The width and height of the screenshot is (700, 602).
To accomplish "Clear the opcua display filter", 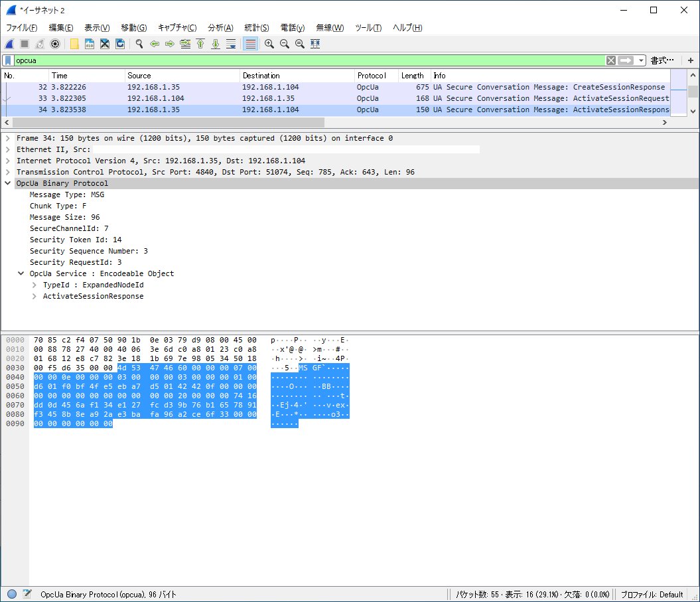I will click(610, 60).
